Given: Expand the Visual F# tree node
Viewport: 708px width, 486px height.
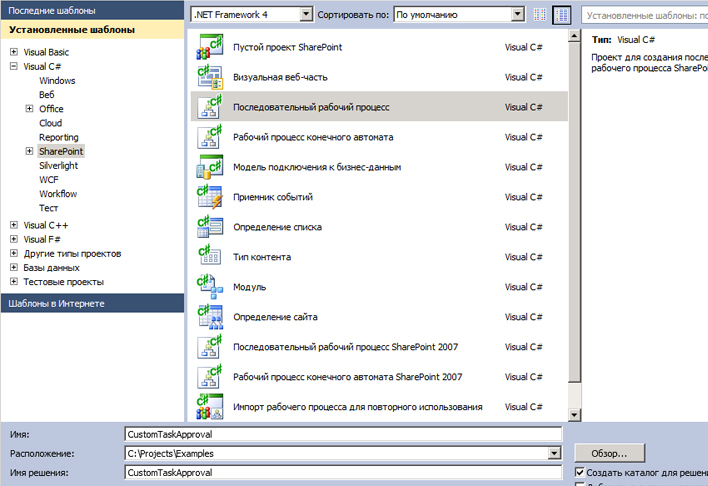Looking at the screenshot, I should tap(14, 239).
